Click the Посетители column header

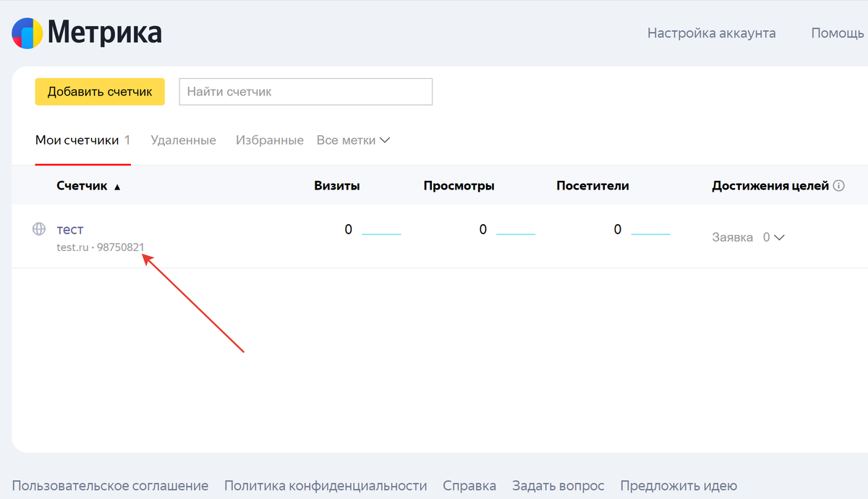(593, 186)
